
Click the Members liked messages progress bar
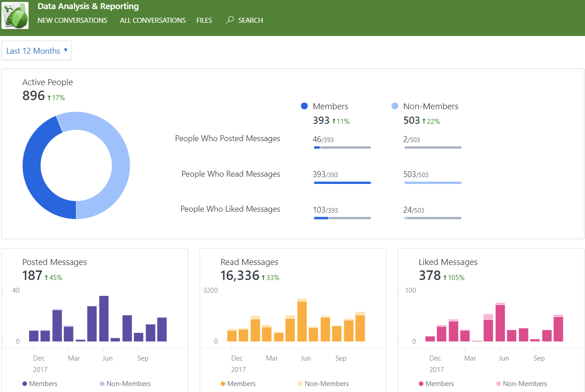(342, 218)
